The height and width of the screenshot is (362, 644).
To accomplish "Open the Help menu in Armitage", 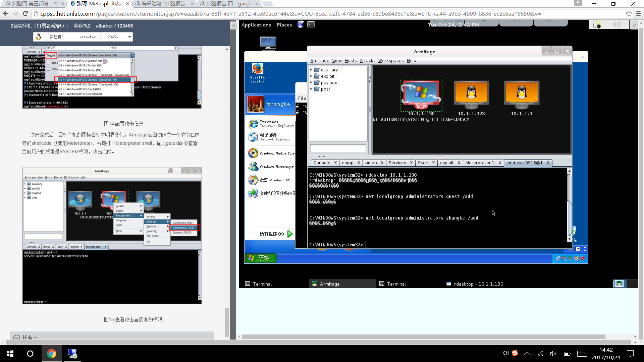I will click(411, 61).
